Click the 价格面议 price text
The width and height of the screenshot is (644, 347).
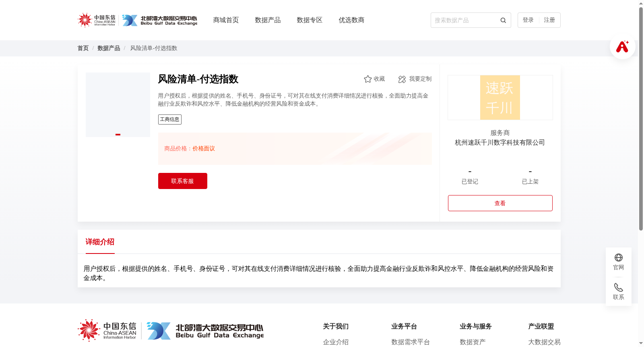pyautogui.click(x=204, y=149)
